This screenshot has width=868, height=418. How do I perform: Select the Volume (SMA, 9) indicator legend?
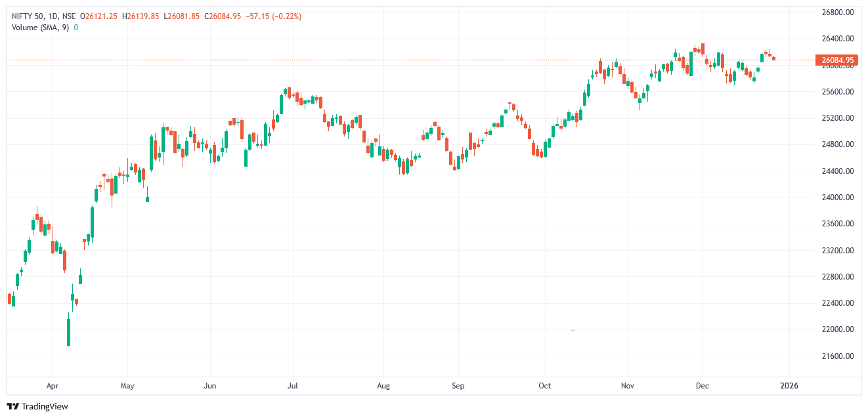[41, 28]
